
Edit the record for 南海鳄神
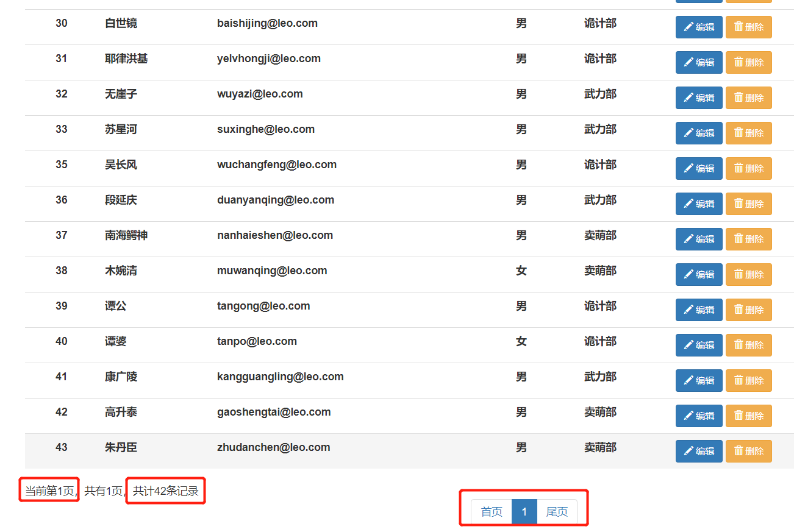[x=699, y=239]
